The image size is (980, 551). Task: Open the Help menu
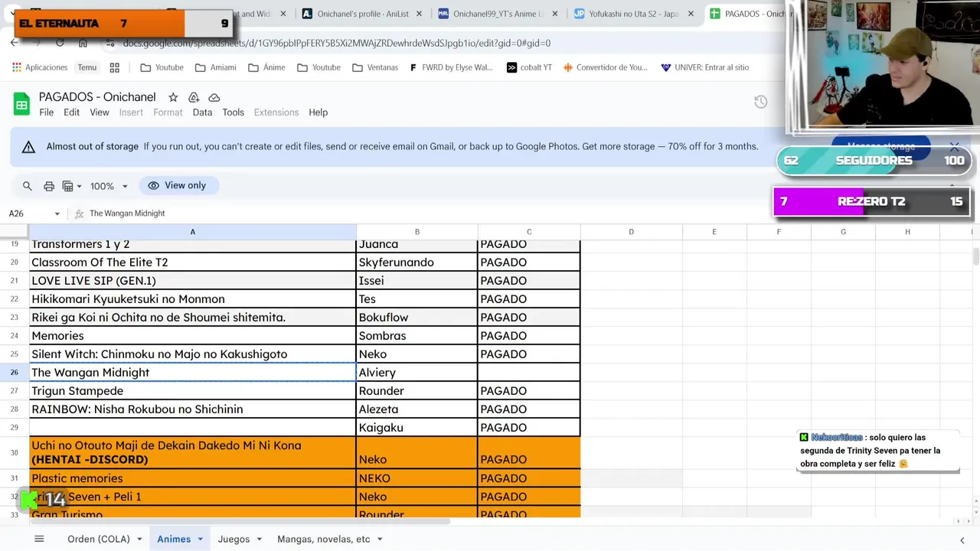(318, 112)
